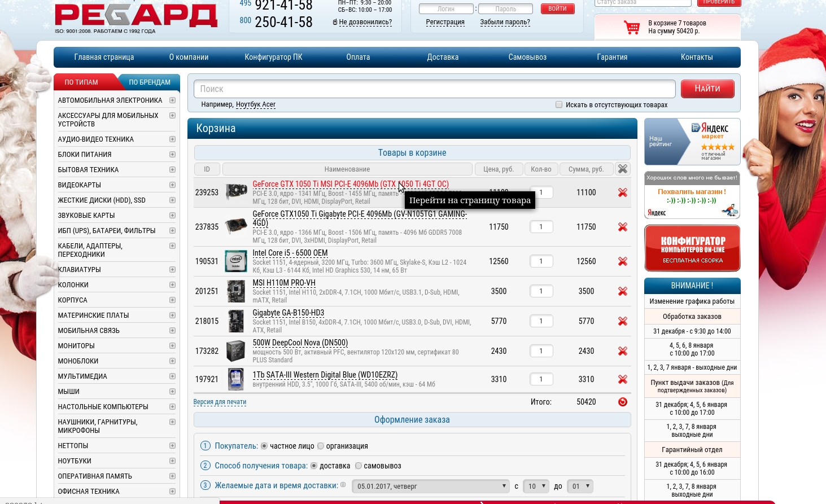Select the organization buyer option

pyautogui.click(x=321, y=446)
